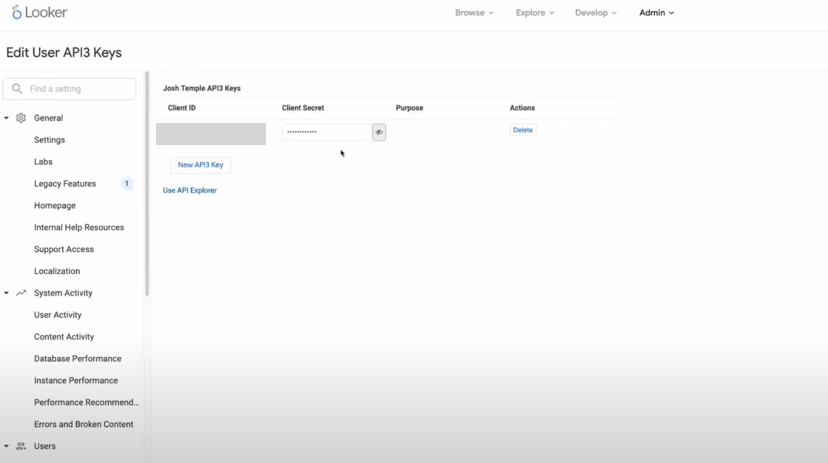
Task: Click the Josh Temple API3 Keys heading
Action: pos(202,88)
